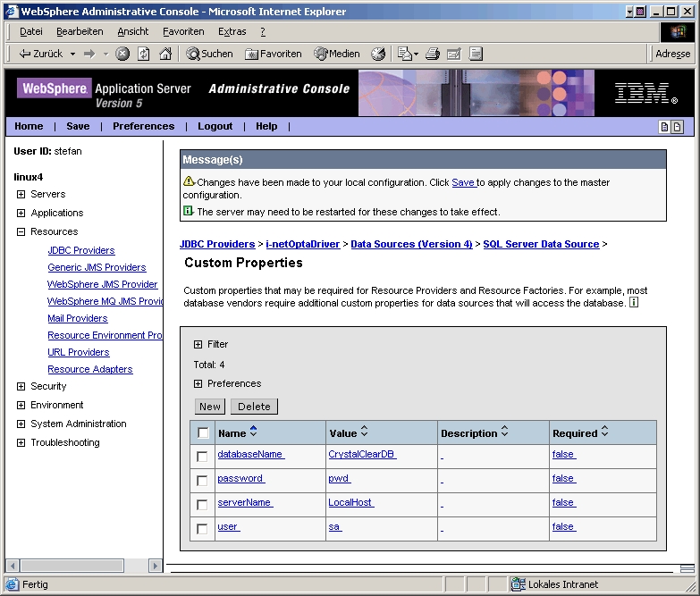This screenshot has height=596, width=700.
Task: Click the Stop loading toolbar icon
Action: [122, 54]
